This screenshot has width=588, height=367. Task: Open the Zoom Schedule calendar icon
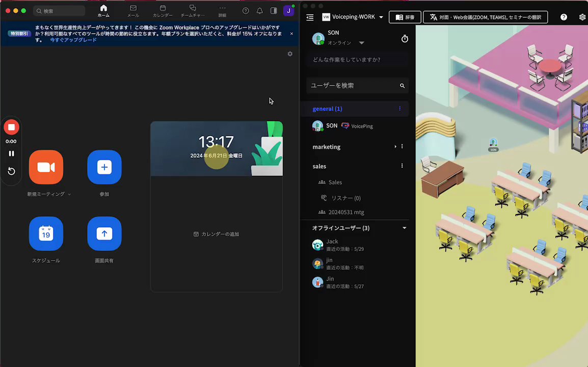(x=46, y=233)
